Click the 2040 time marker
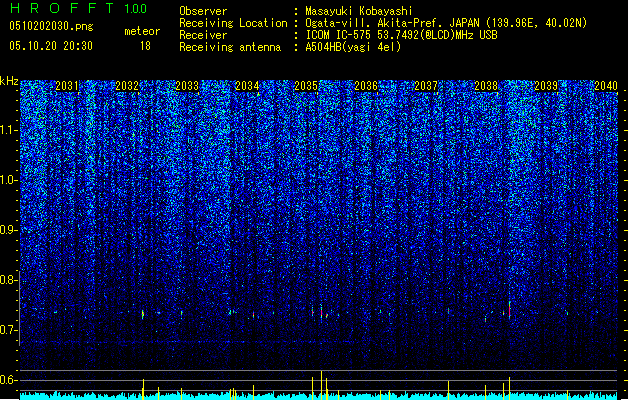The height and width of the screenshot is (400, 629). 606,86
